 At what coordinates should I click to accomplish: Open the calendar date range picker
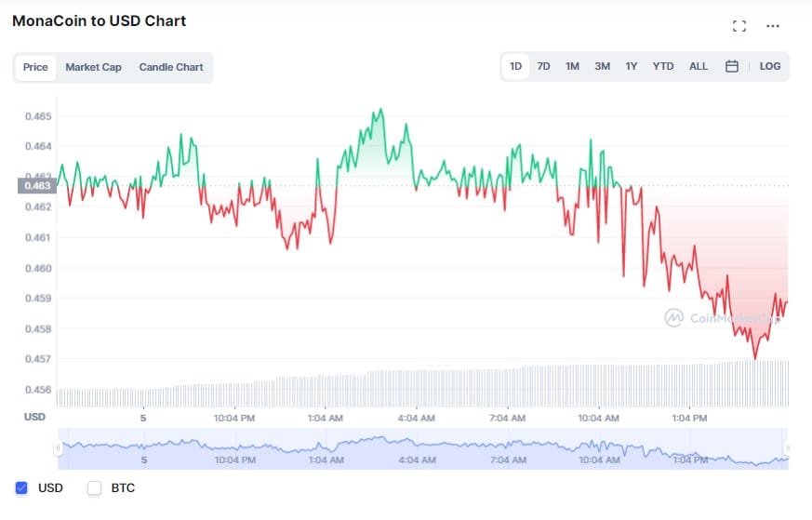coord(732,66)
